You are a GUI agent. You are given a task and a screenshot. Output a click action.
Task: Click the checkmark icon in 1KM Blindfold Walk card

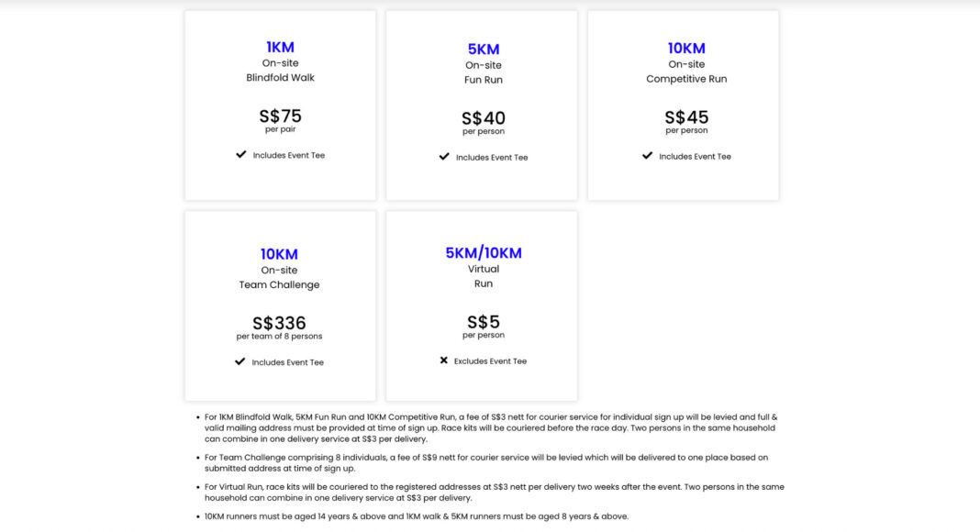pos(241,154)
